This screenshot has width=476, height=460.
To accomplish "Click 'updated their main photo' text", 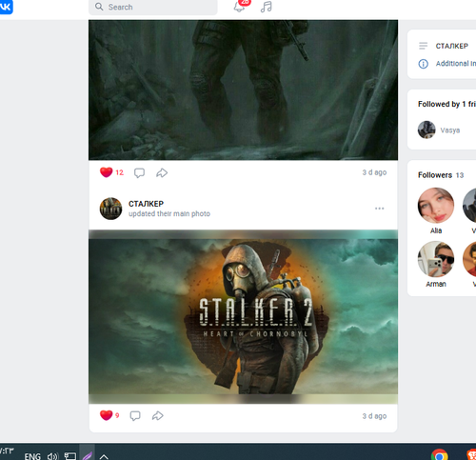I will 169,213.
